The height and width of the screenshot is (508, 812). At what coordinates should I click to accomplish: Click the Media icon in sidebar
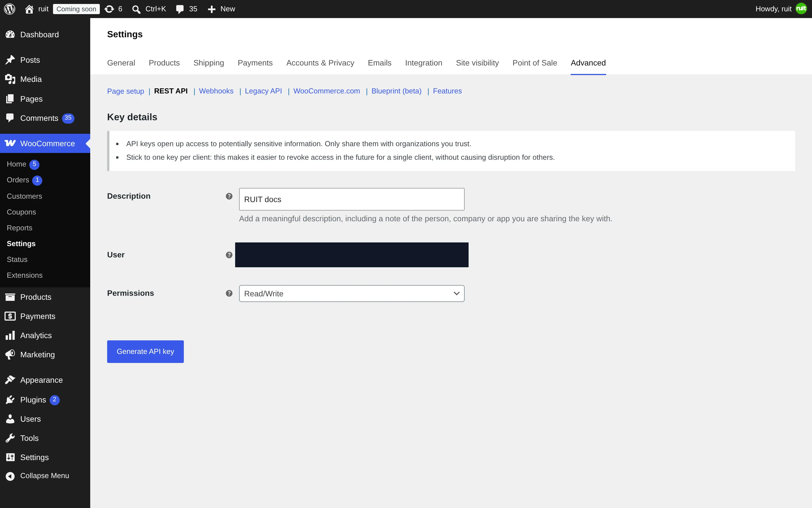click(10, 79)
